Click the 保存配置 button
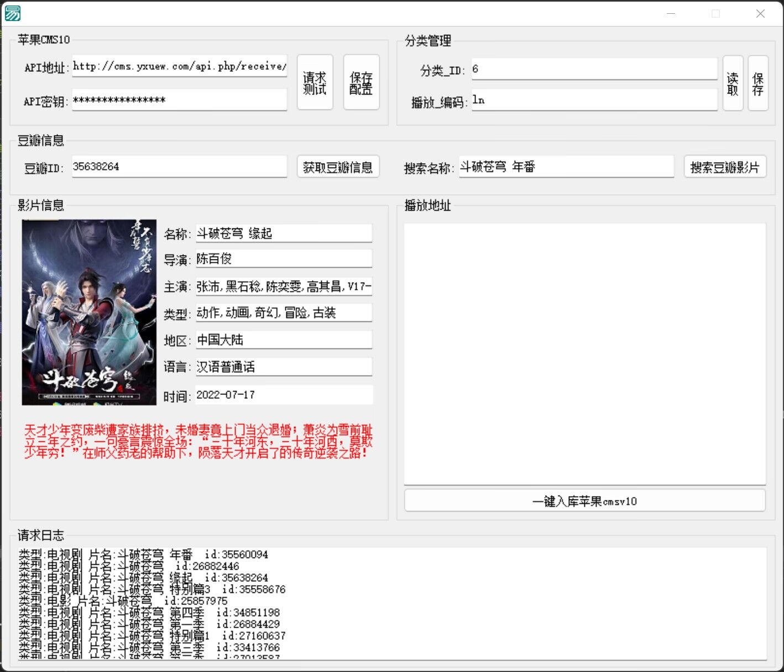The height and width of the screenshot is (672, 784). coord(362,82)
